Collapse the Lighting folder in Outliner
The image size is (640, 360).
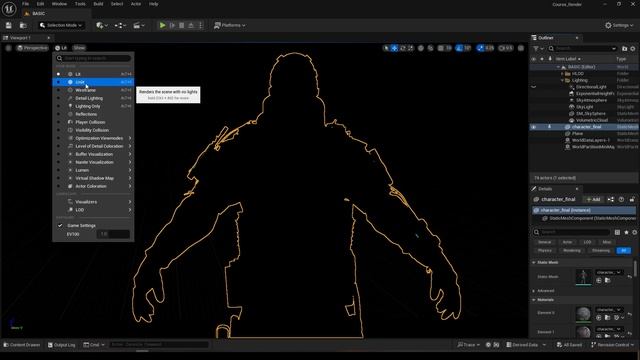tap(562, 80)
